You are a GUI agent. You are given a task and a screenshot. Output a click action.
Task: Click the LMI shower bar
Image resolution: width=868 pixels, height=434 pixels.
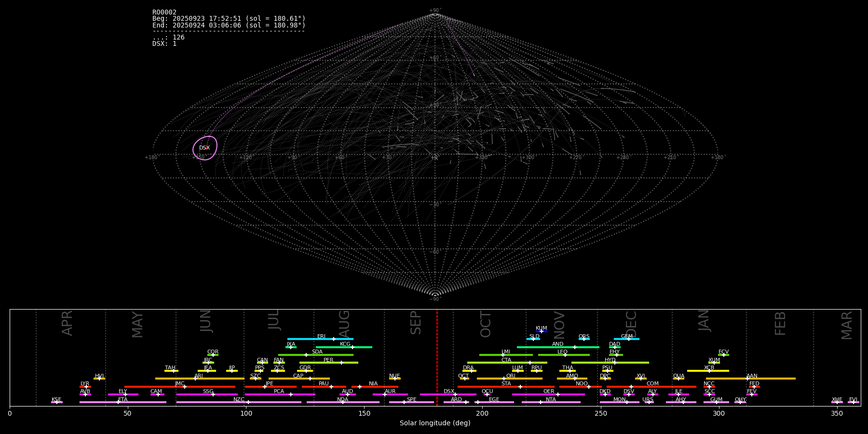pos(506,355)
